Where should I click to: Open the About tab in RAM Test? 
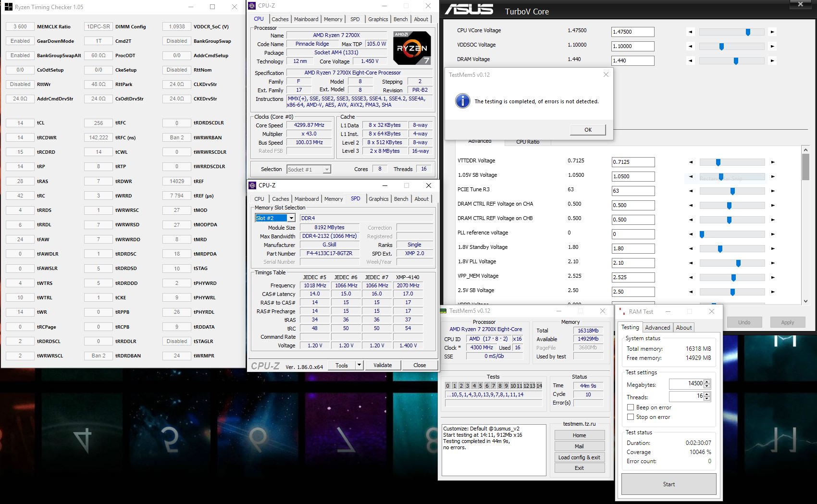(x=684, y=328)
